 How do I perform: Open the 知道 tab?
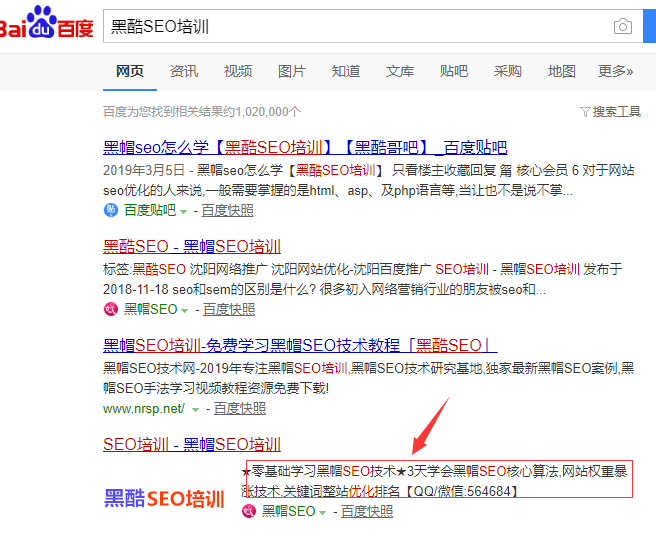[x=346, y=71]
